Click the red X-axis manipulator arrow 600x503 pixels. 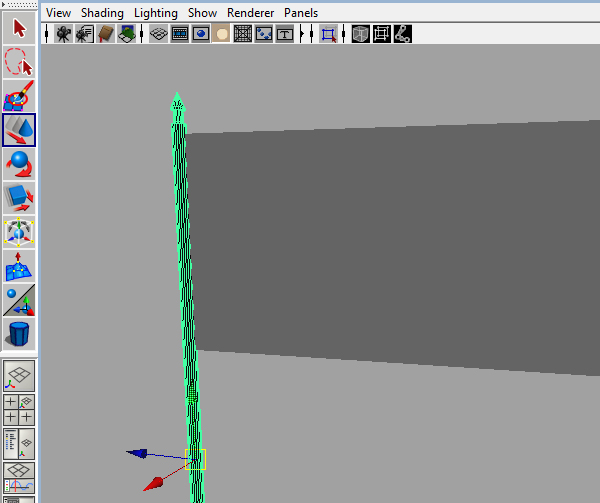153,483
